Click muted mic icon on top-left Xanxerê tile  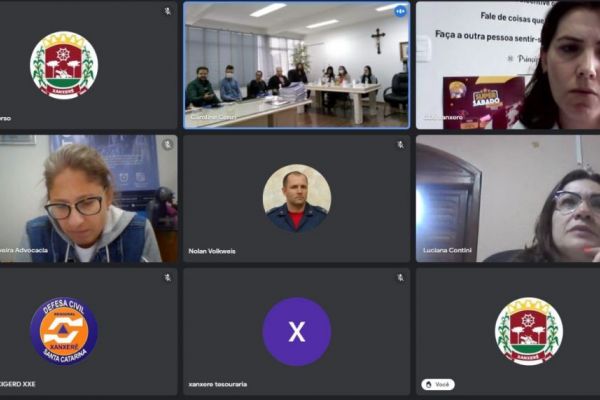(168, 11)
